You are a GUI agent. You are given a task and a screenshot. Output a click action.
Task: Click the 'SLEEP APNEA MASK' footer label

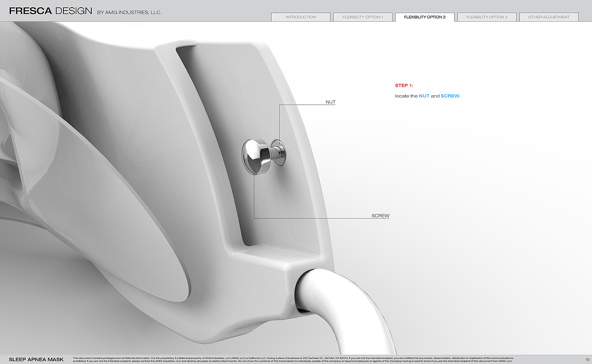pyautogui.click(x=36, y=360)
